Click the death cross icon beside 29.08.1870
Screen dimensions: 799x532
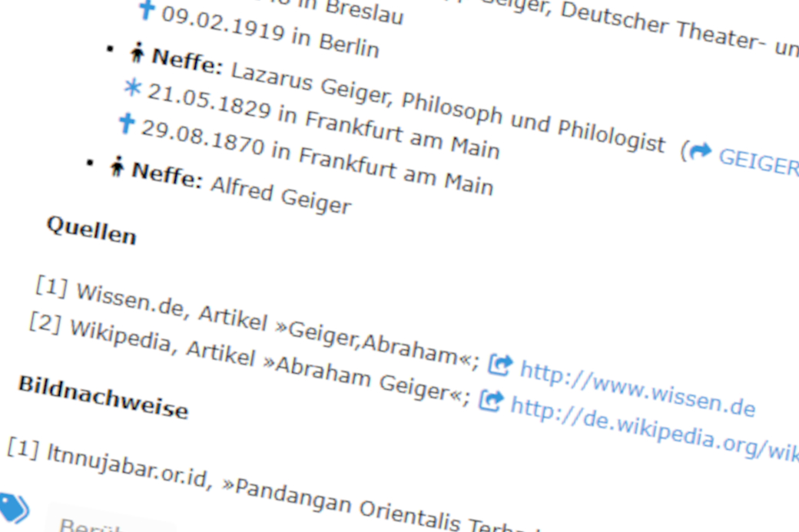pos(126,123)
